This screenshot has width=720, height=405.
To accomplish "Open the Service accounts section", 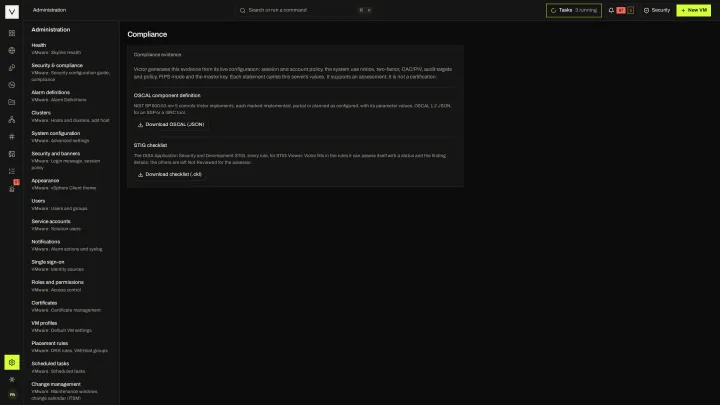I will coord(71,225).
